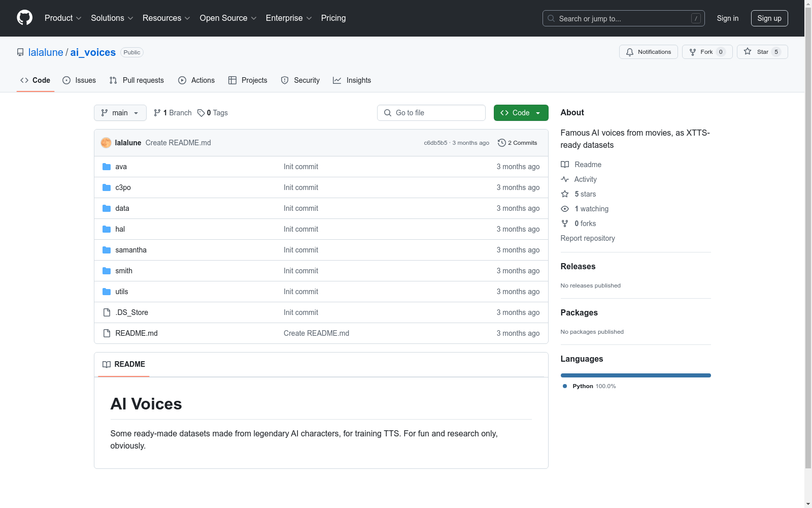Open commit hash c6db5b5

click(x=435, y=143)
